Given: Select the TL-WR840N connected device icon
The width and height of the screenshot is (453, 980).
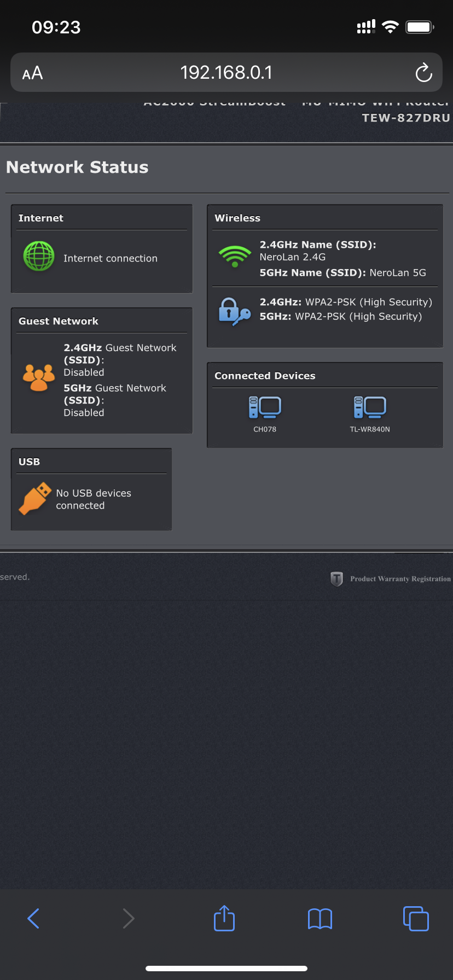Looking at the screenshot, I should pyautogui.click(x=370, y=408).
